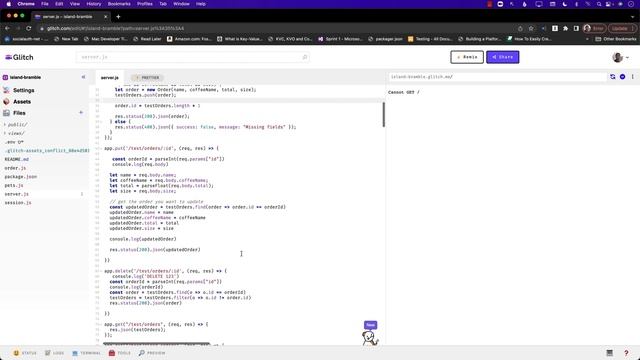Click the Share button
The image size is (640, 360).
502,57
